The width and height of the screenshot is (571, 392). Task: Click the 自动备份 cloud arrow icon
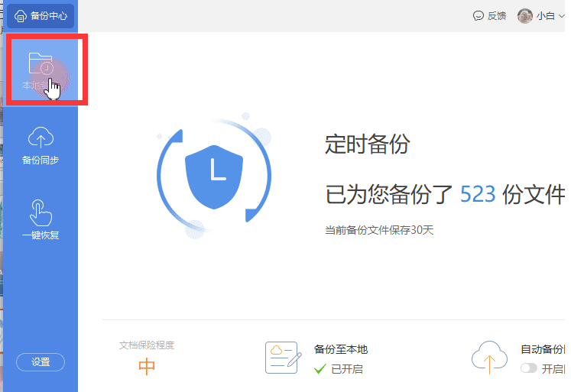[489, 357]
